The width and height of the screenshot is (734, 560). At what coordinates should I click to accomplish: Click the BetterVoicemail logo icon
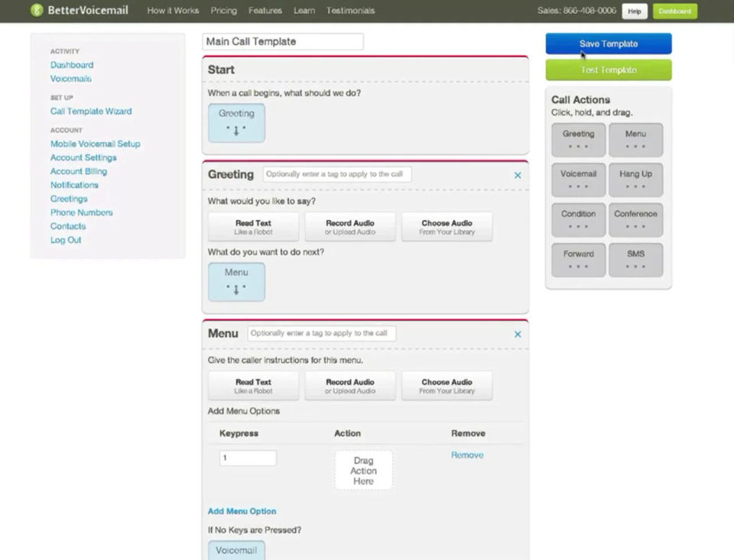point(37,10)
